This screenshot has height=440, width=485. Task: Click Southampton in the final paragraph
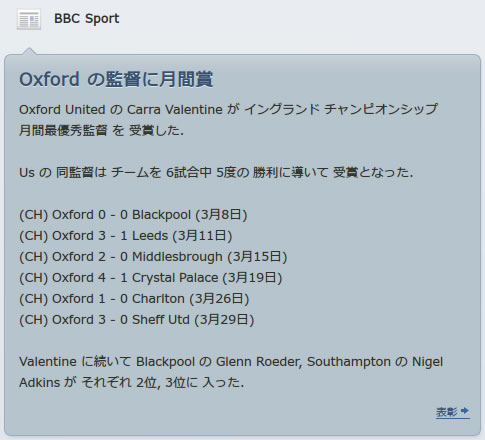[x=349, y=362]
